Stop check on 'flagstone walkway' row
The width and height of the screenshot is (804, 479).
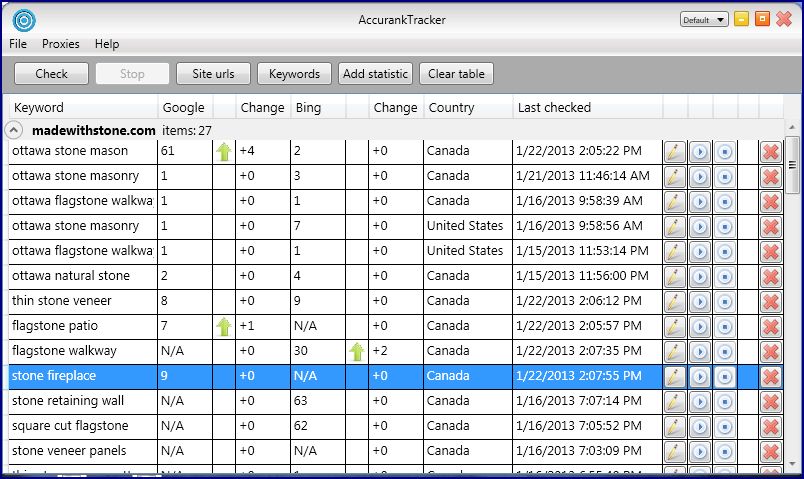point(725,352)
